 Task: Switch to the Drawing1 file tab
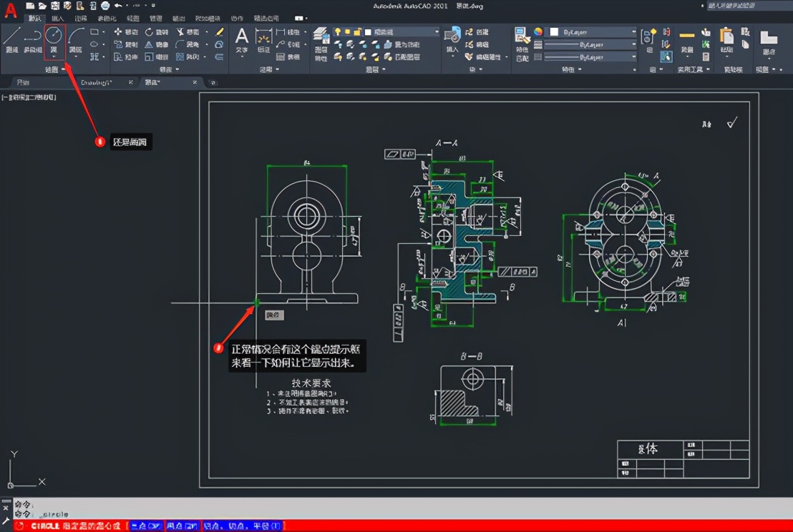97,82
